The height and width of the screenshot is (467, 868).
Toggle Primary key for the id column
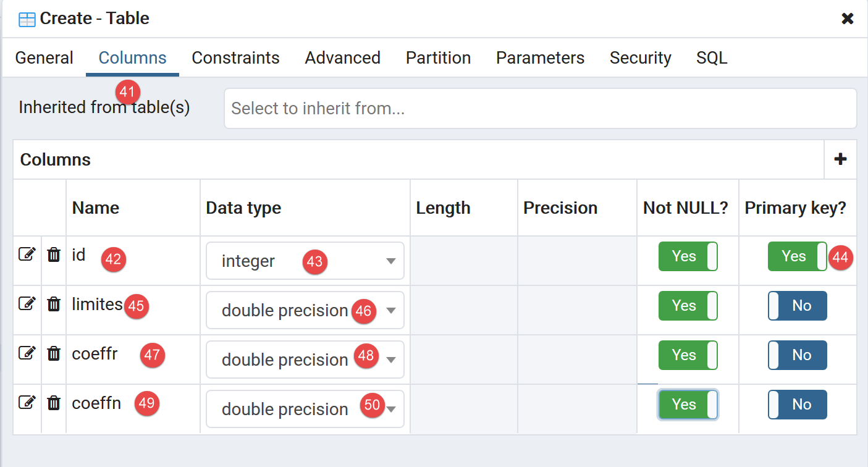click(797, 256)
